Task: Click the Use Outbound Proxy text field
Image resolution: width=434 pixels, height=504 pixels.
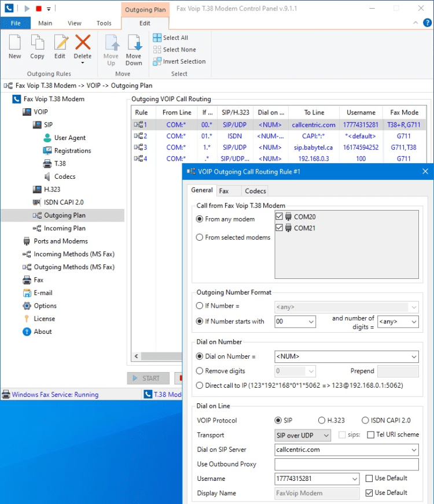Action: 346,464
